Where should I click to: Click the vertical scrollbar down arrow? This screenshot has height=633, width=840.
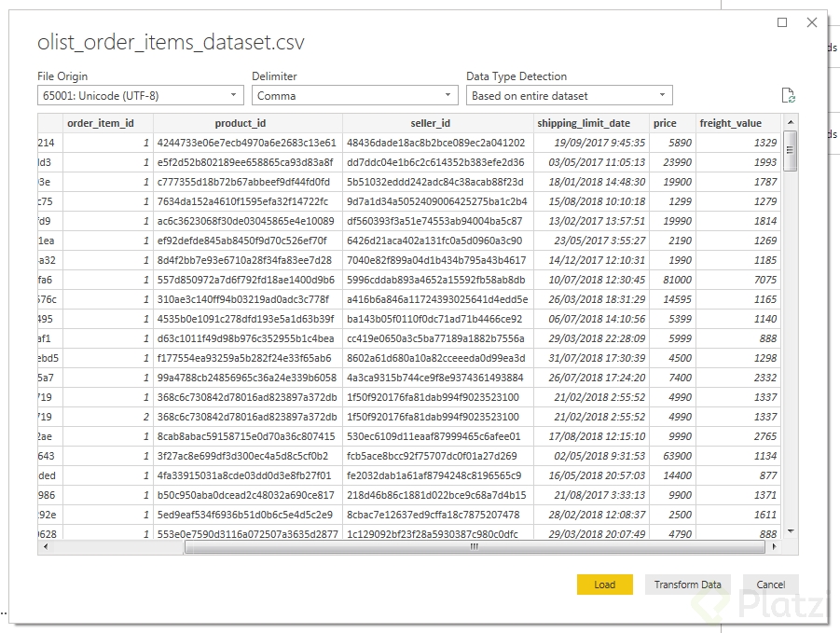(x=791, y=531)
